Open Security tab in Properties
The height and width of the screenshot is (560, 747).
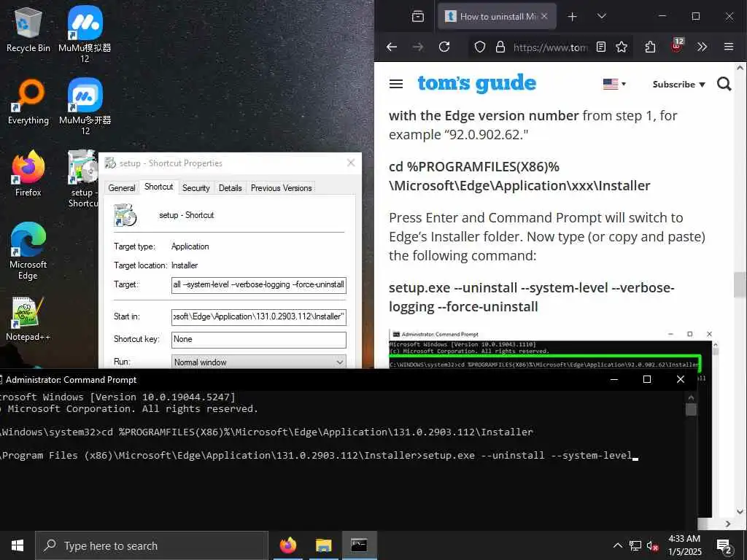point(196,188)
